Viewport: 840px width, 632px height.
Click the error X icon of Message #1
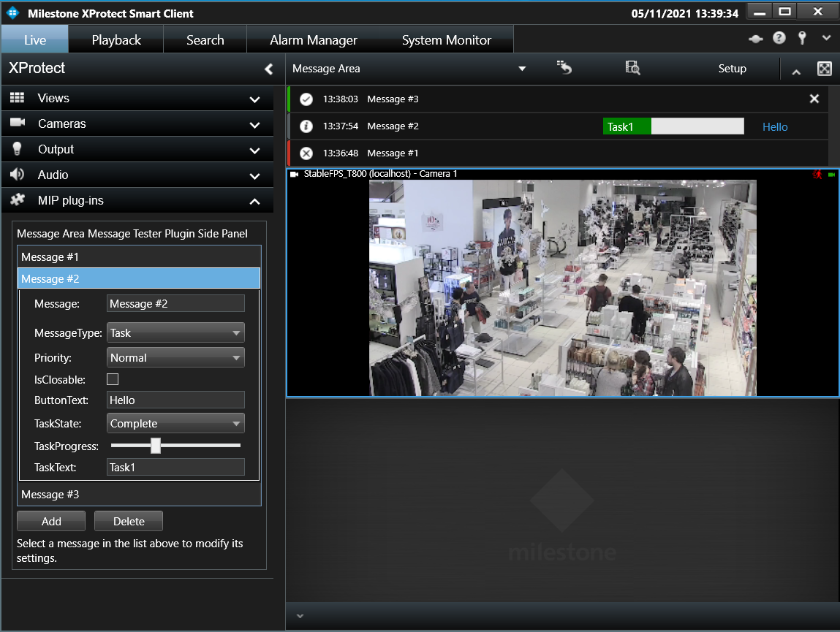[306, 153]
